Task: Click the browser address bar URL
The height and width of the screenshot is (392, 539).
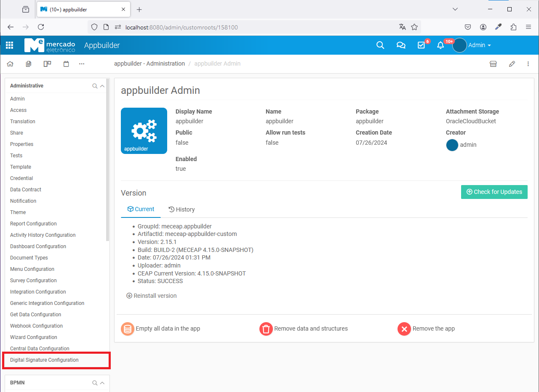Action: (181, 27)
